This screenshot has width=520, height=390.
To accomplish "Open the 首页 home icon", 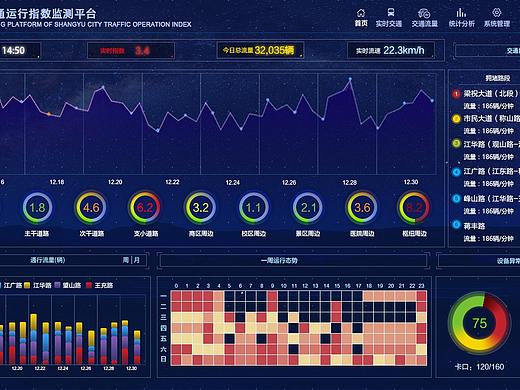I will pos(361,13).
